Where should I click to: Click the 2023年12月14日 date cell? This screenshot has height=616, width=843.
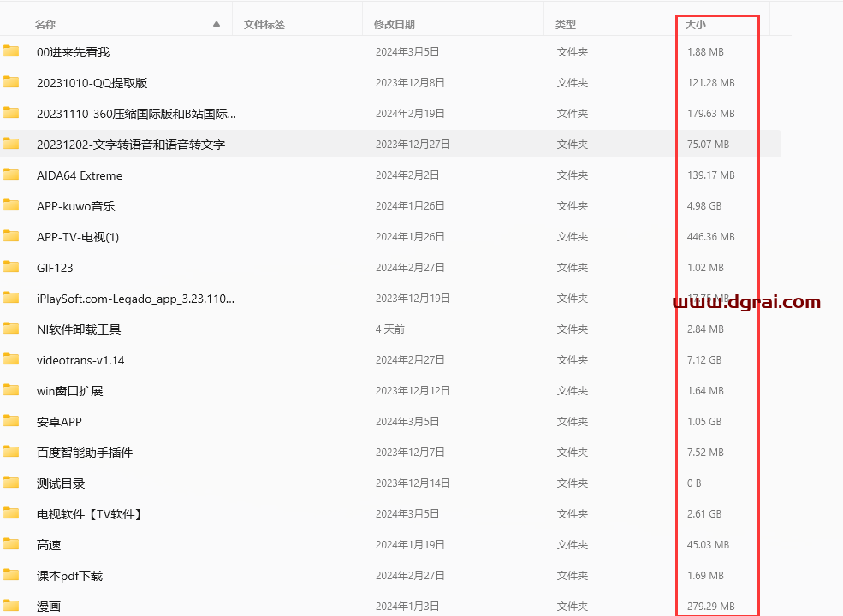point(413,483)
